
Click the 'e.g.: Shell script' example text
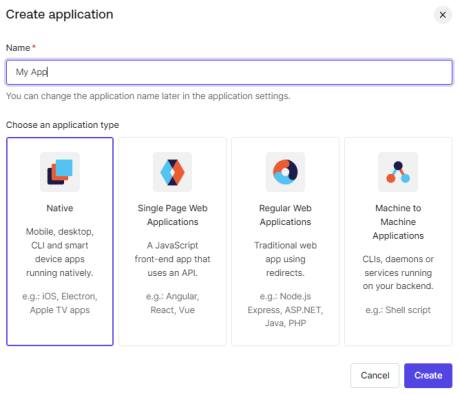[398, 310]
